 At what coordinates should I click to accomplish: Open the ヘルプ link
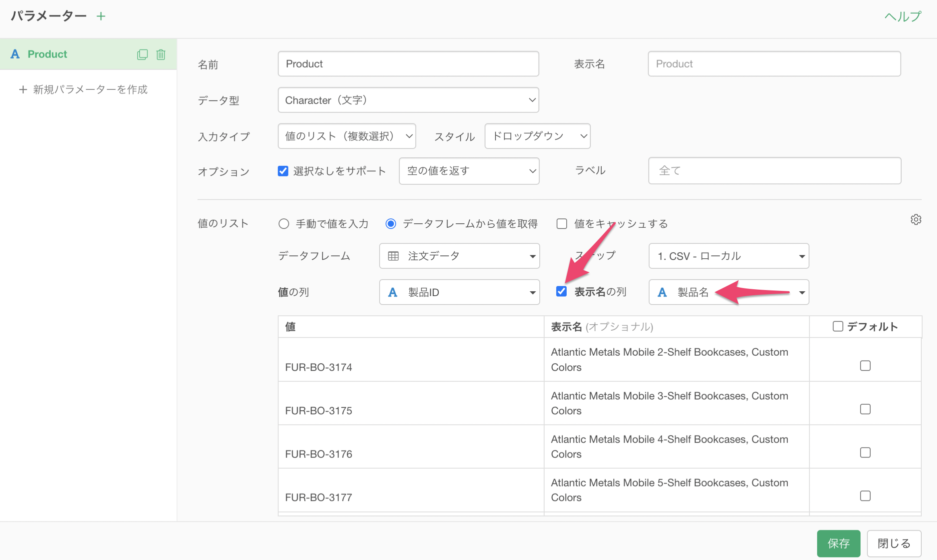click(902, 16)
